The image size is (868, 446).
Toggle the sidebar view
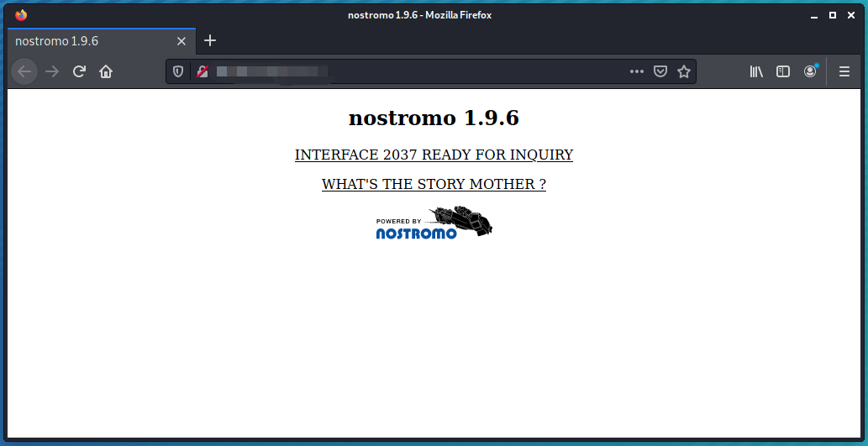point(783,71)
